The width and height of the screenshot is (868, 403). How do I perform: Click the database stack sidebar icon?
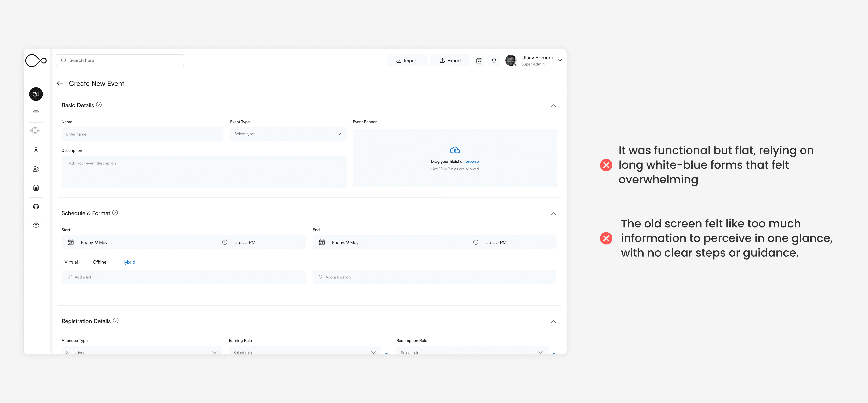pyautogui.click(x=36, y=188)
